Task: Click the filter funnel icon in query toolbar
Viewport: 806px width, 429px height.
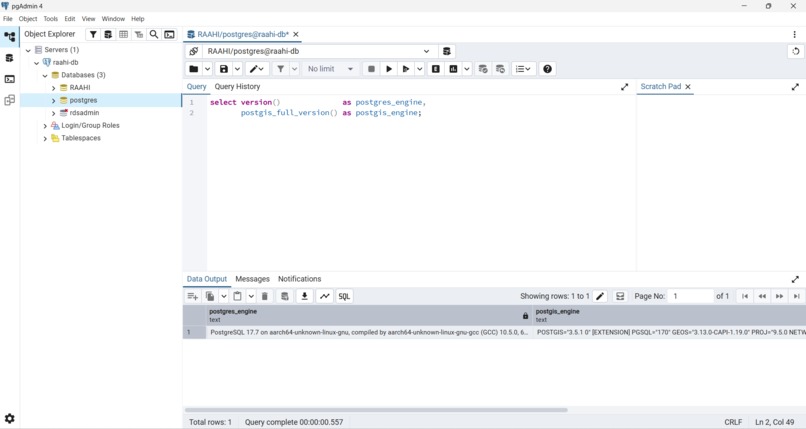Action: [281, 69]
